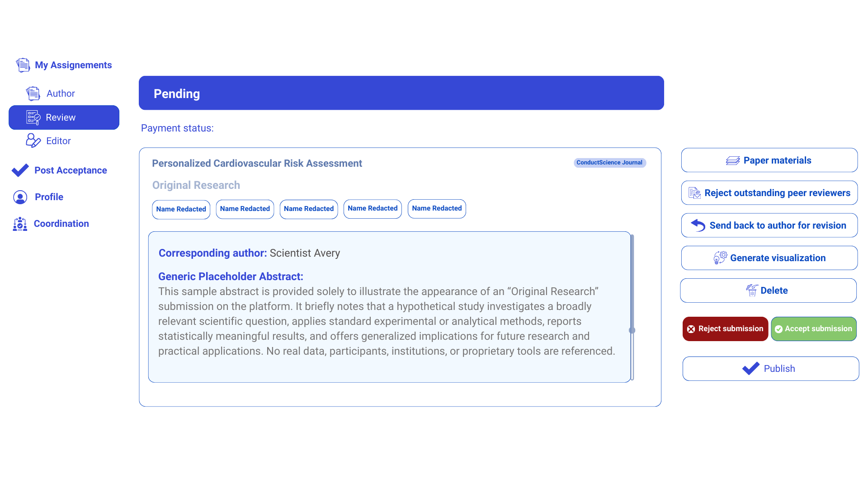Click the abstract box scrollbar handle
The image size is (868, 497).
point(632,330)
